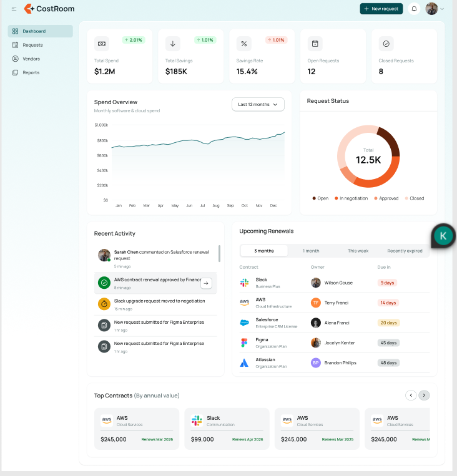Expand the profile menu chevron
The image size is (457, 476).
442,9
